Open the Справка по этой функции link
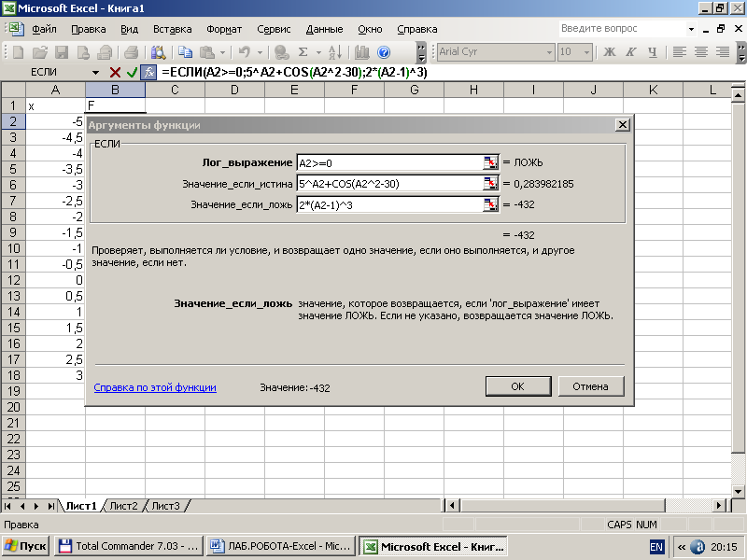Image resolution: width=747 pixels, height=560 pixels. 155,387
